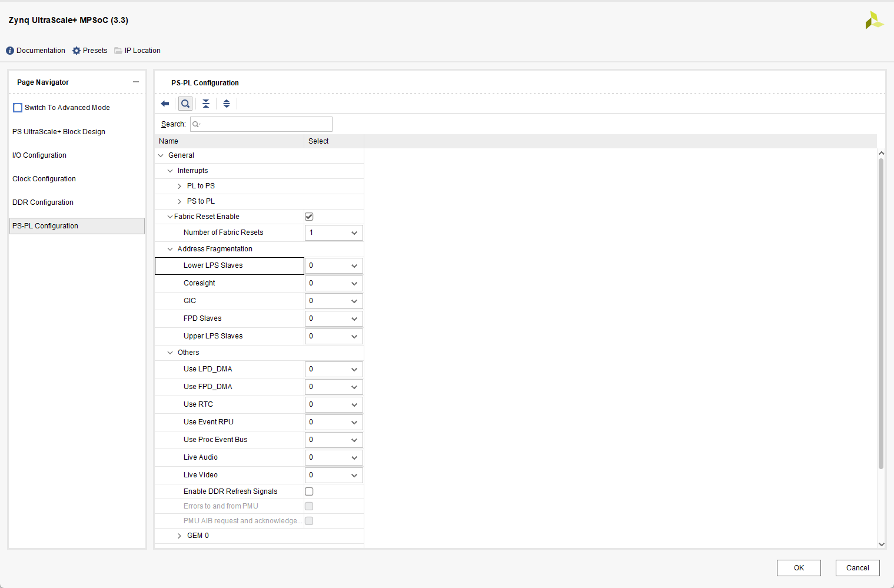Click Presets link text
The width and height of the screenshot is (894, 588).
tap(95, 51)
